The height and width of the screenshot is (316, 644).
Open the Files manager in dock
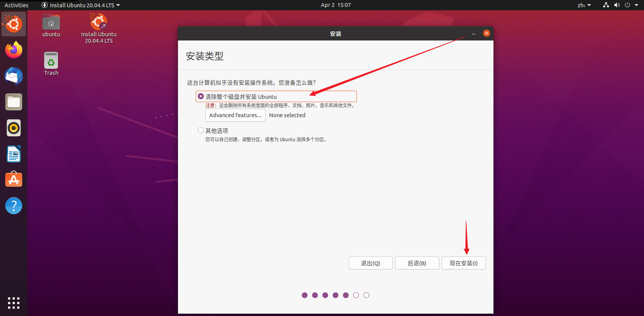(14, 102)
